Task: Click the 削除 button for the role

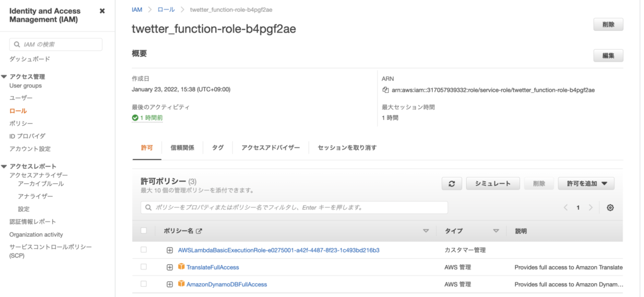Action: tap(608, 24)
